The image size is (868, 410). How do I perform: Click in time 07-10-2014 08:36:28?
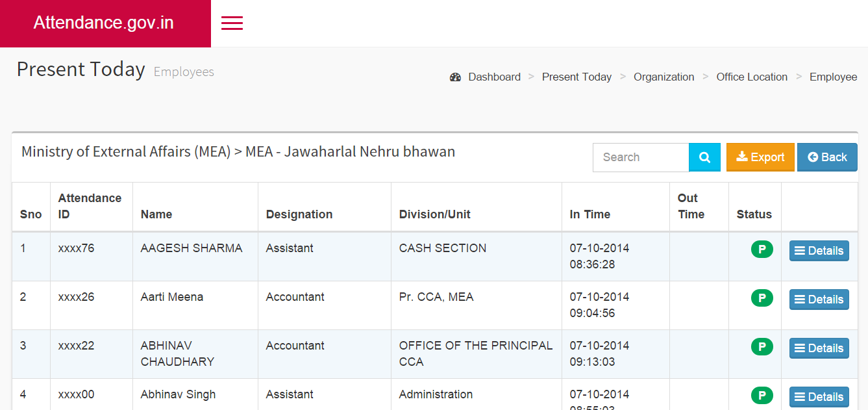click(599, 256)
